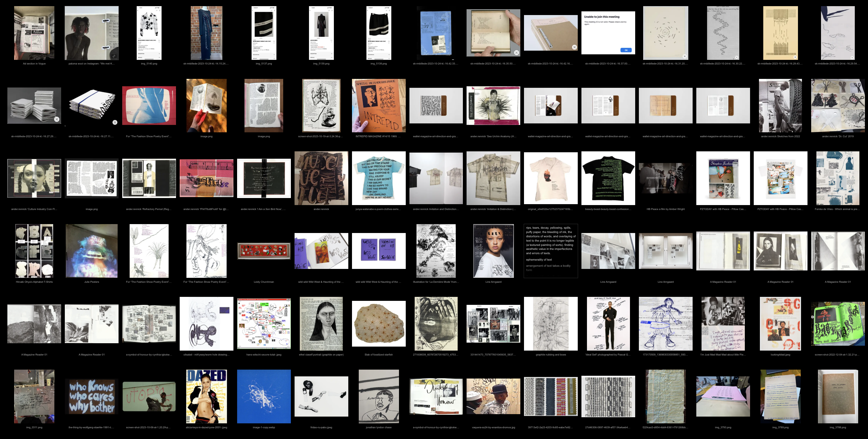Open blue poem t-shirt by Junya Watanabe
Viewport: 868px width, 439px height.
click(x=378, y=178)
